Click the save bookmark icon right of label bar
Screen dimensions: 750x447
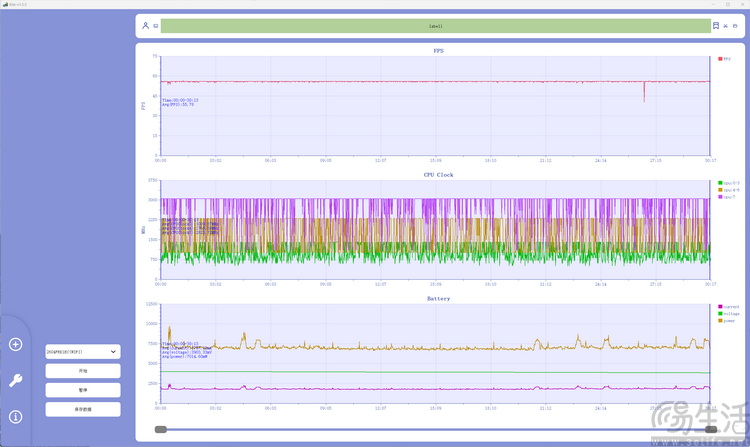pos(716,25)
